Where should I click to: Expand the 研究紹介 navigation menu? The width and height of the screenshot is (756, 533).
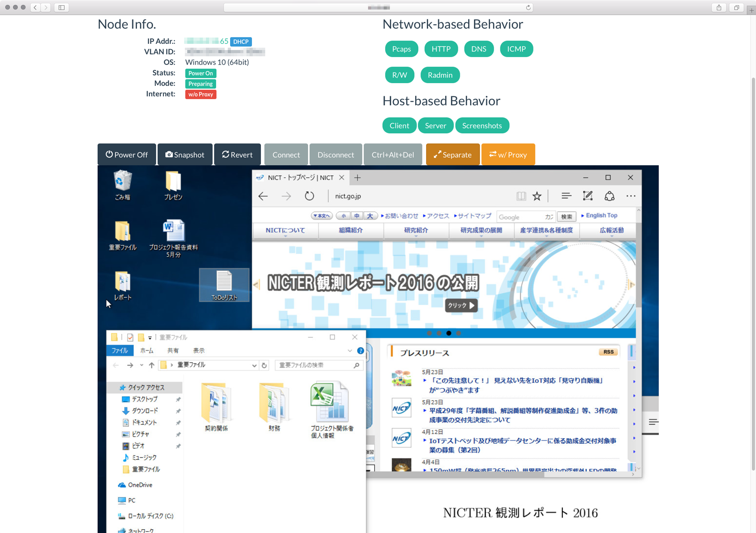pyautogui.click(x=416, y=231)
